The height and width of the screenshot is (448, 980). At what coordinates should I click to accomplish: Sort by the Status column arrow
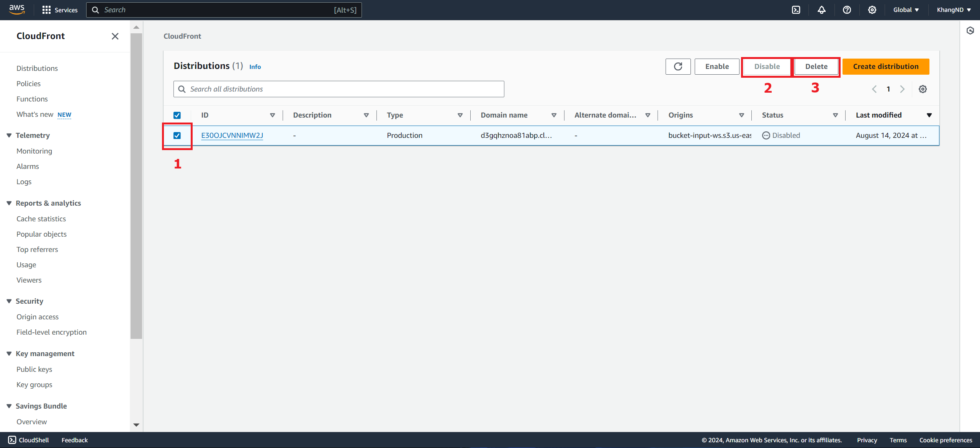[835, 115]
